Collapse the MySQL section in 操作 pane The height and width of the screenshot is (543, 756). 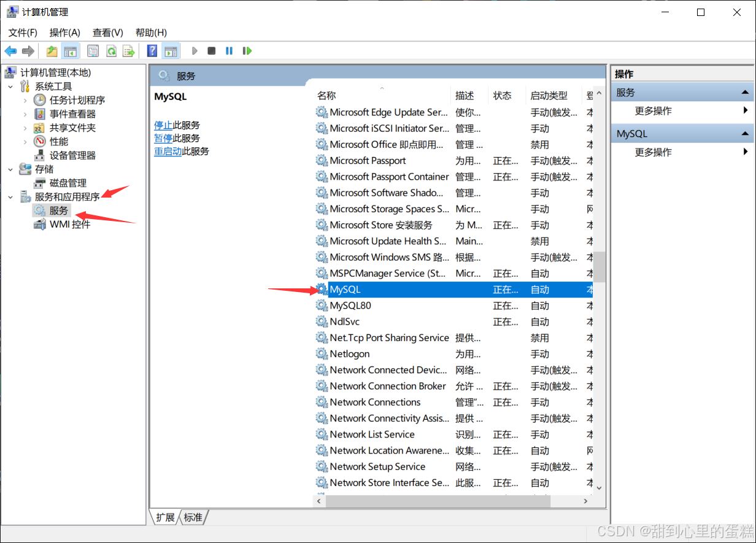(745, 134)
